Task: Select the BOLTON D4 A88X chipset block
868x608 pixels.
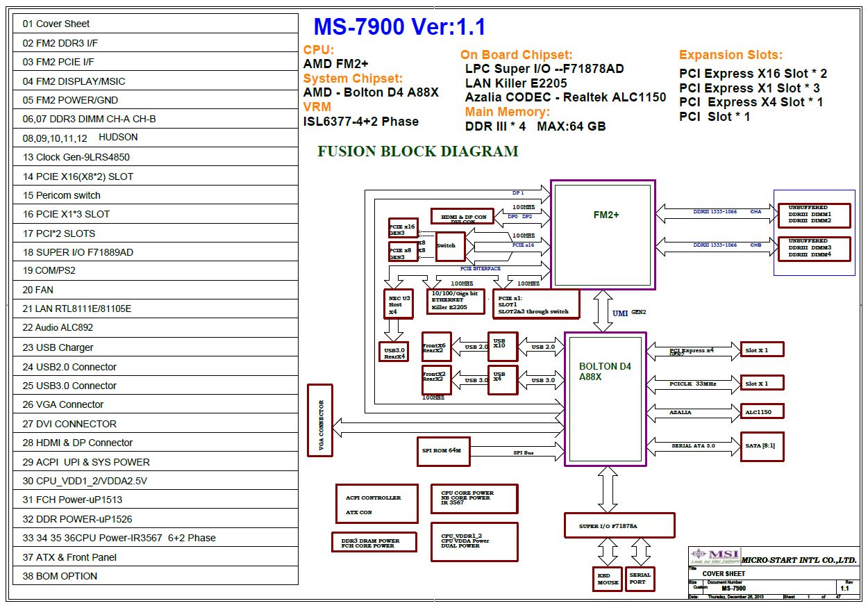Action: 606,398
